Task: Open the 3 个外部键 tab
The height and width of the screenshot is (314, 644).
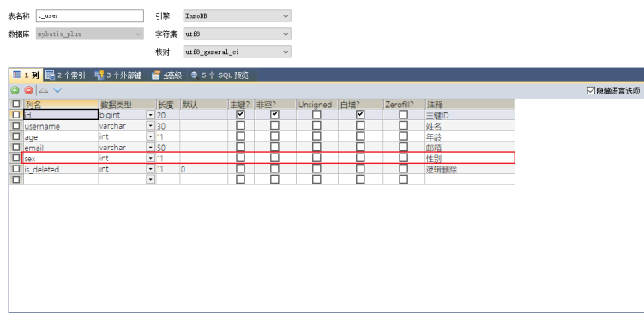Action: click(117, 75)
